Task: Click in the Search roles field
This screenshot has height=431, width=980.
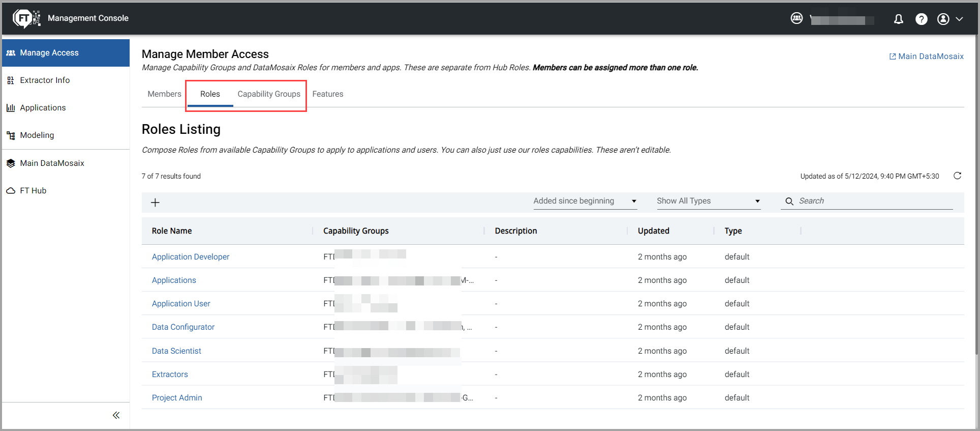Action: tap(874, 201)
